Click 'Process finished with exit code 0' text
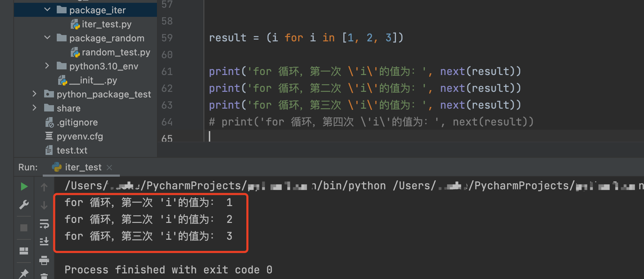 tap(169, 270)
